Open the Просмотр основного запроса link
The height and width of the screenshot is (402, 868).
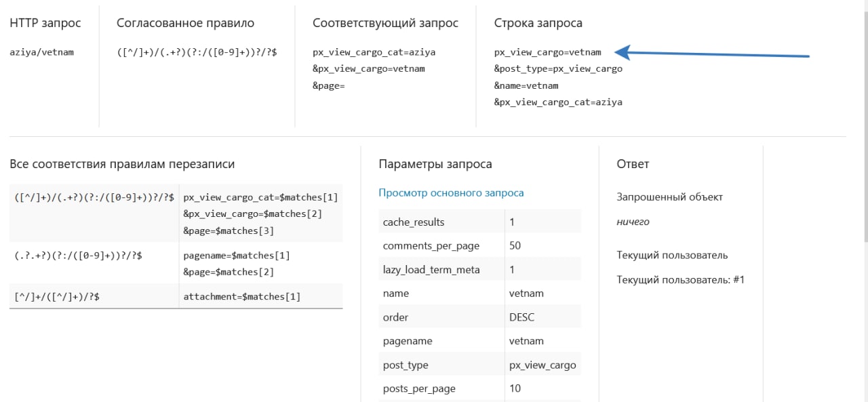click(x=451, y=193)
